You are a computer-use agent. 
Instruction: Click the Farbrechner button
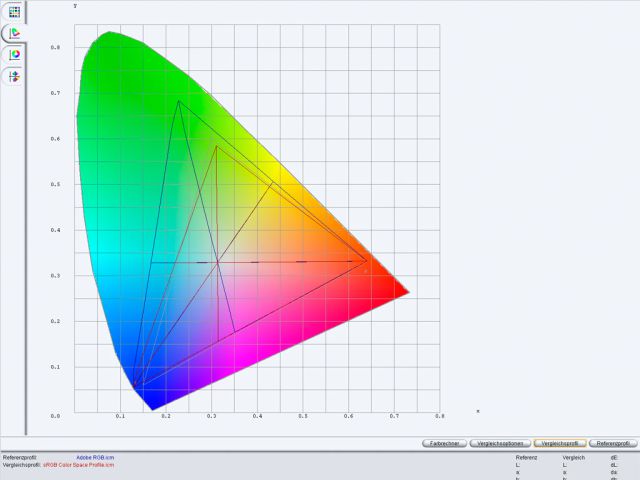pos(443,442)
